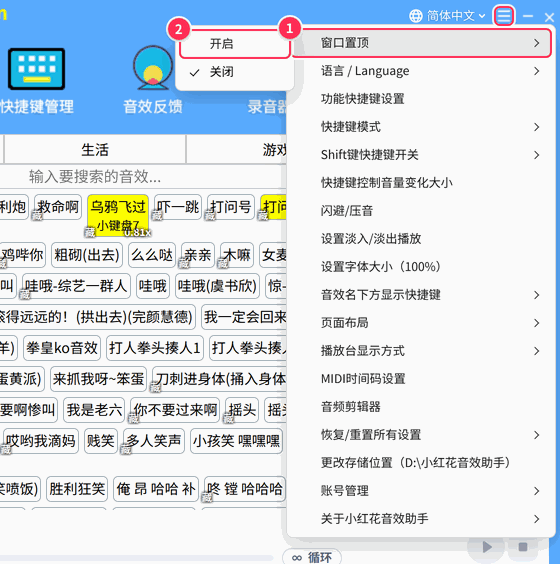The height and width of the screenshot is (564, 560).
Task: Switch to the 生活 category tab
Action: point(95,150)
